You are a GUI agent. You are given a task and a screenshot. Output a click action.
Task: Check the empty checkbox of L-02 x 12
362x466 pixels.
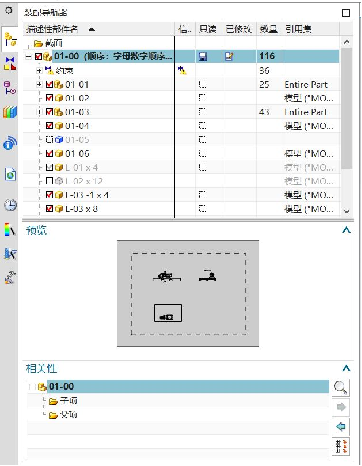(x=49, y=181)
